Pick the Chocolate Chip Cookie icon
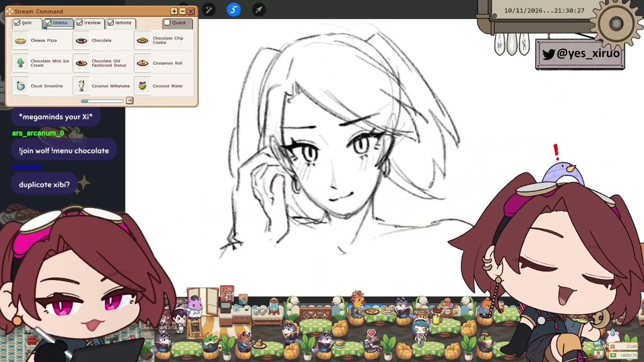This screenshot has width=644, height=362. tap(142, 41)
